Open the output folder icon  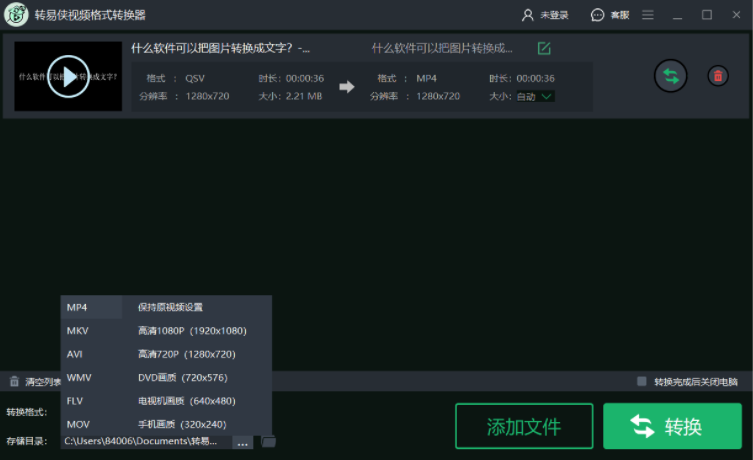click(x=268, y=441)
